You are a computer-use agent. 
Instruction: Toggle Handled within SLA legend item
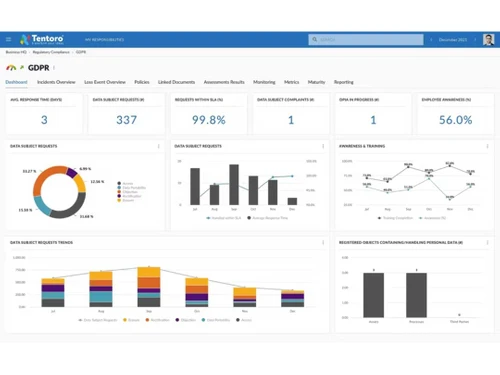[x=224, y=218]
